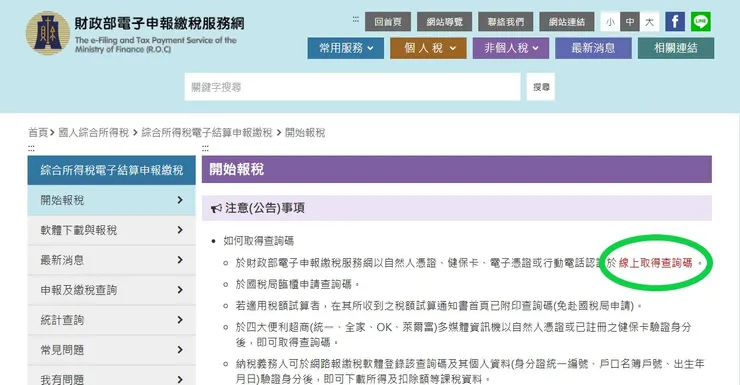Expand the 常用服務 dropdown menu

coord(345,48)
